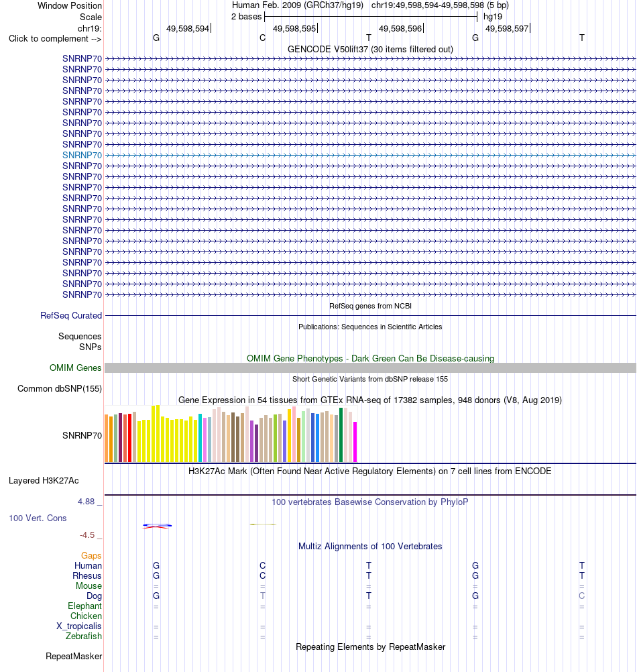This screenshot has height=672, width=637.
Task: Click the hg19 label beside scale bar
Action: pyautogui.click(x=493, y=17)
